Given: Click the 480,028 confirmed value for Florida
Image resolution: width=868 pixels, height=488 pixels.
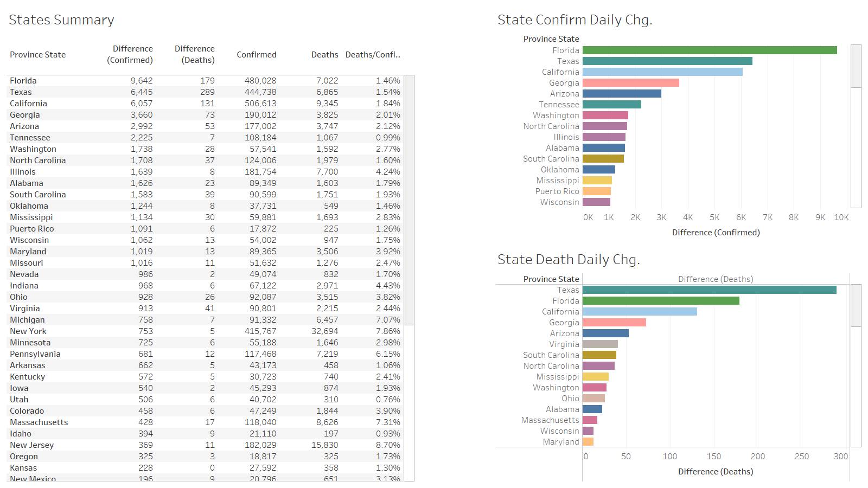Looking at the screenshot, I should click(x=260, y=81).
